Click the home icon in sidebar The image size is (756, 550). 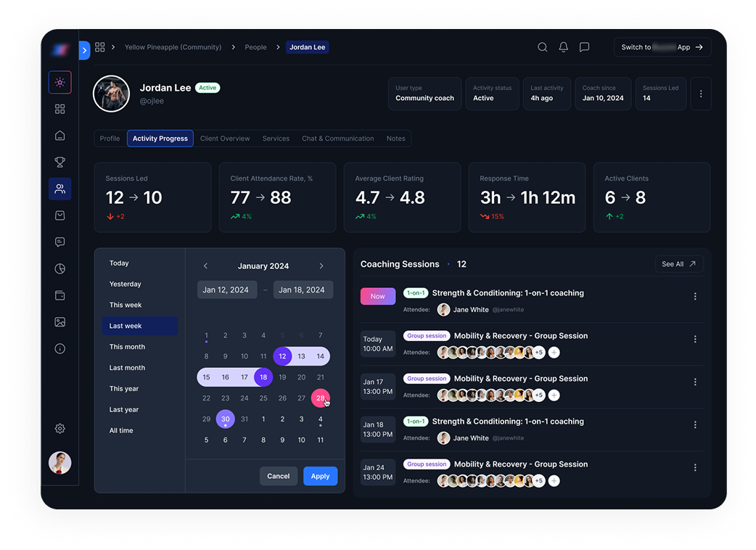click(x=60, y=136)
